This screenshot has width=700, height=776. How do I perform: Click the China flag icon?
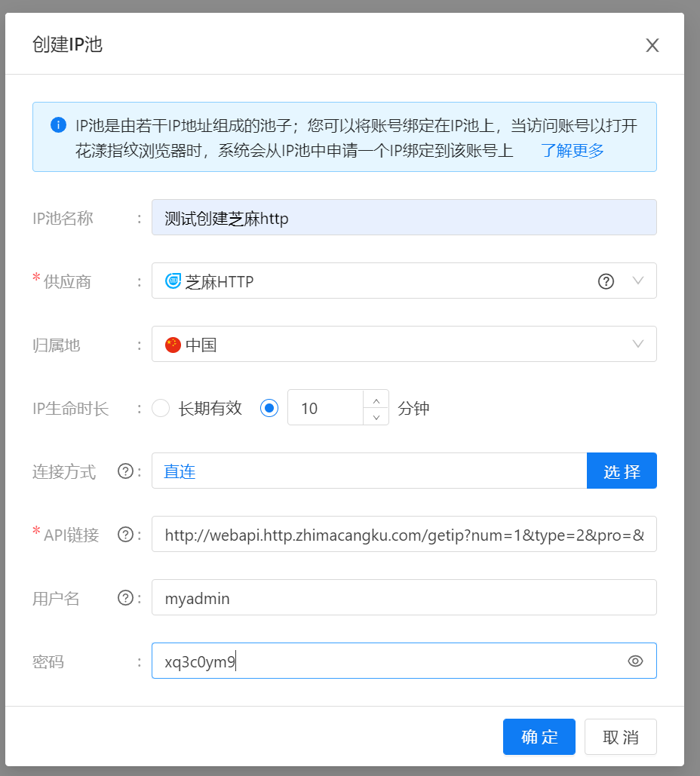tap(173, 345)
